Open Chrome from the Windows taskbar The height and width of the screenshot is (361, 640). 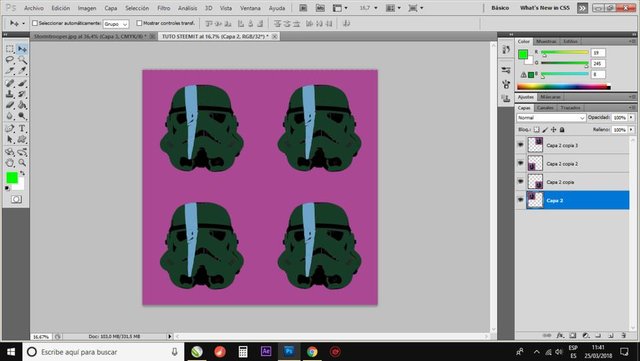coord(312,352)
